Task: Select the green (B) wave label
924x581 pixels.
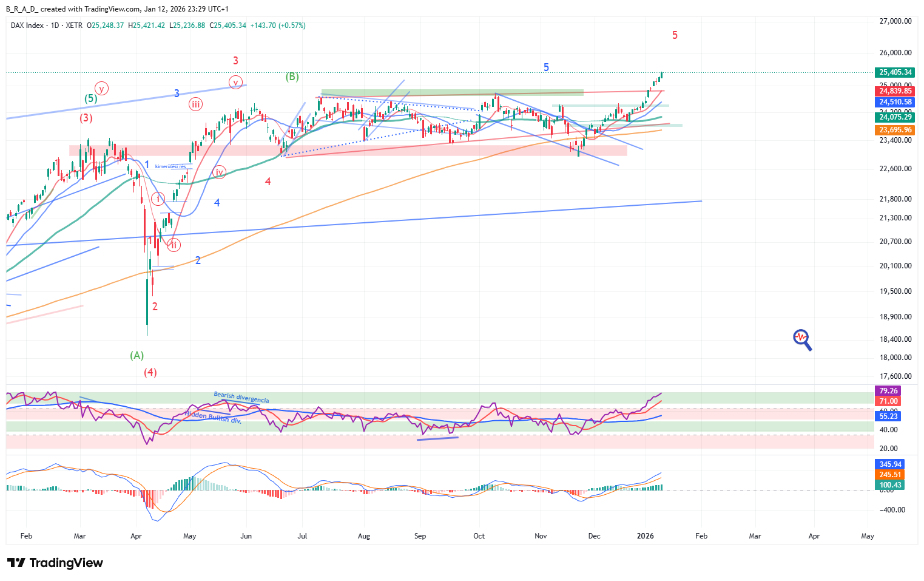Action: (292, 76)
